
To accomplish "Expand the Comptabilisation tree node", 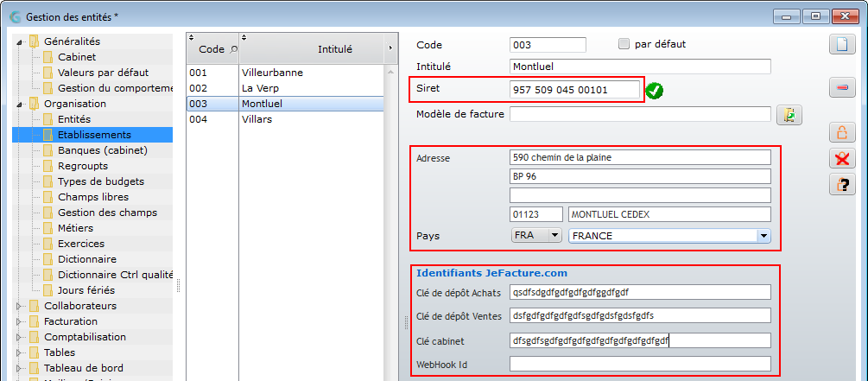I will pos(20,337).
